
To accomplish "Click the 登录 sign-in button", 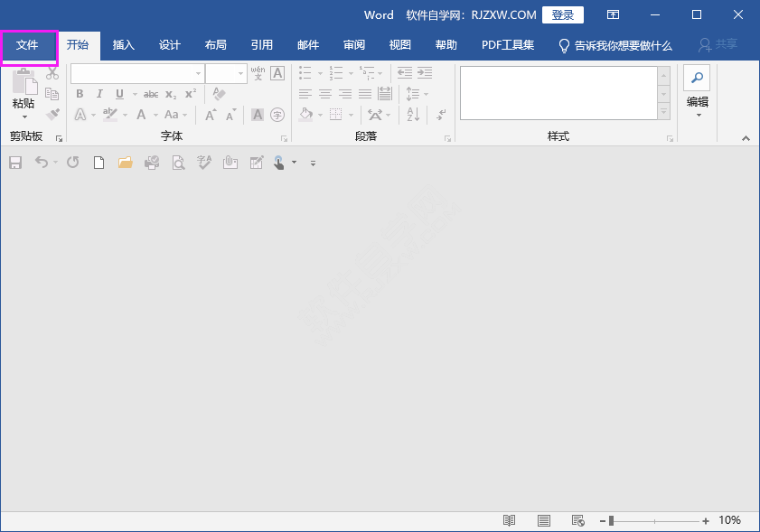I will [563, 14].
